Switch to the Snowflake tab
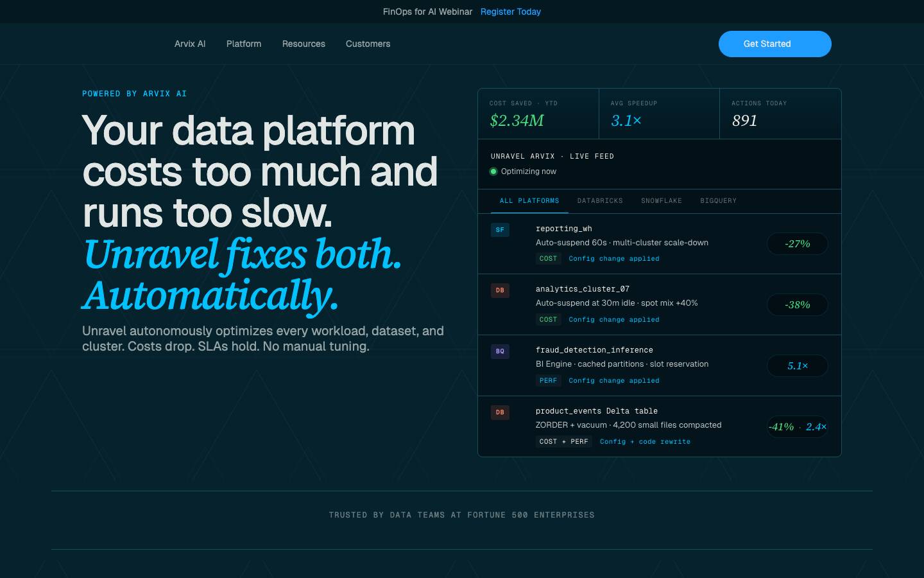The height and width of the screenshot is (578, 924). click(662, 201)
